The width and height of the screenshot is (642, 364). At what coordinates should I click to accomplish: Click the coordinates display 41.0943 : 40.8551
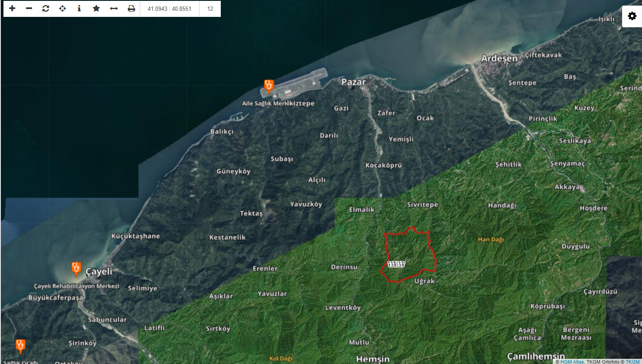click(x=169, y=9)
